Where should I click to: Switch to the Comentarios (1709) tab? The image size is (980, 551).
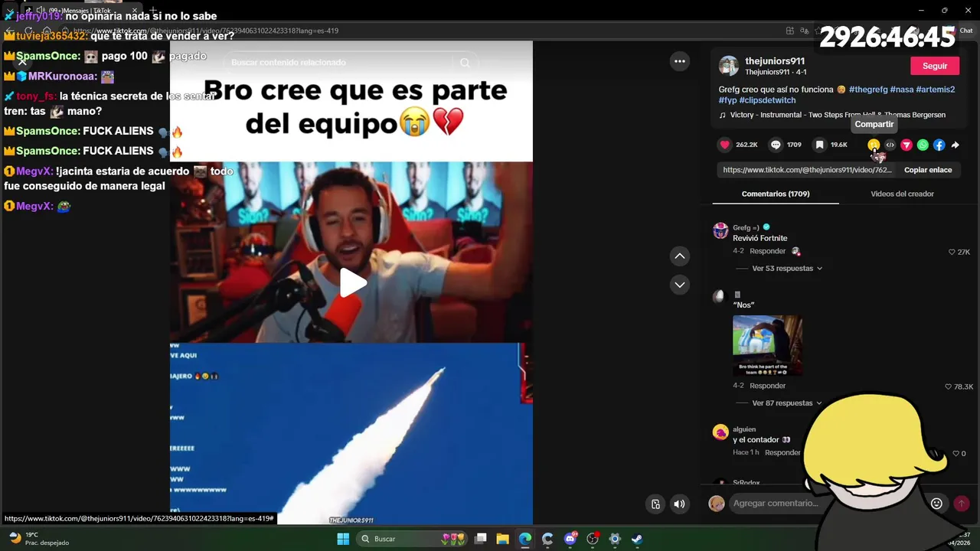pyautogui.click(x=776, y=194)
